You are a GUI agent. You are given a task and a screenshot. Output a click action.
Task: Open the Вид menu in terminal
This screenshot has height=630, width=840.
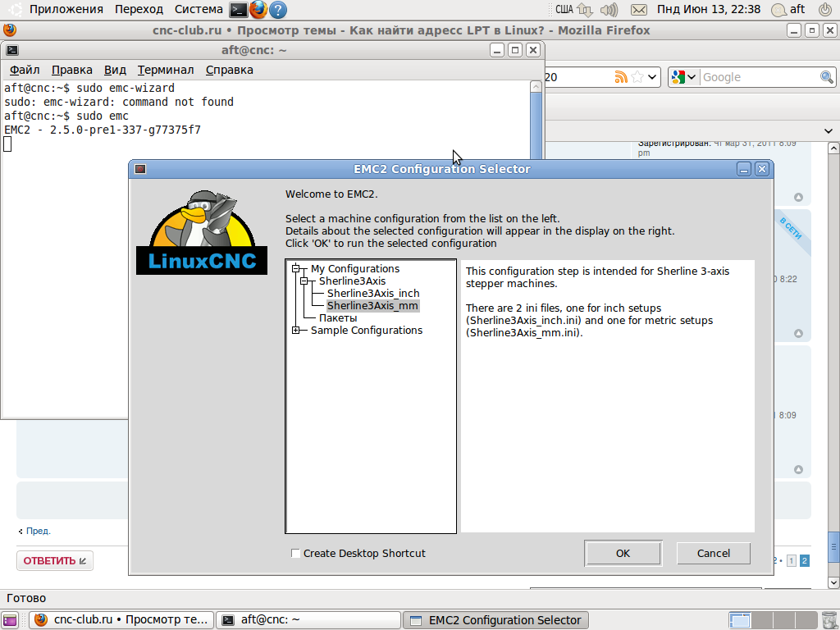115,70
